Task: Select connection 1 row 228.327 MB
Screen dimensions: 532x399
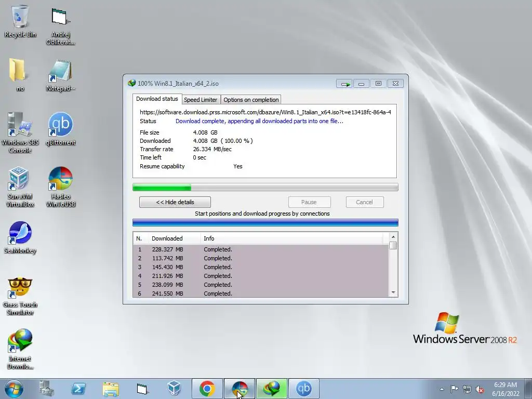Action: [x=261, y=249]
